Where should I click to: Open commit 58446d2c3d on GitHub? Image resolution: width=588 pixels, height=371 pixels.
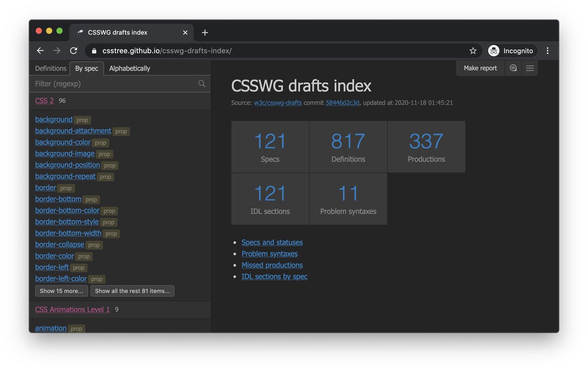pos(343,103)
